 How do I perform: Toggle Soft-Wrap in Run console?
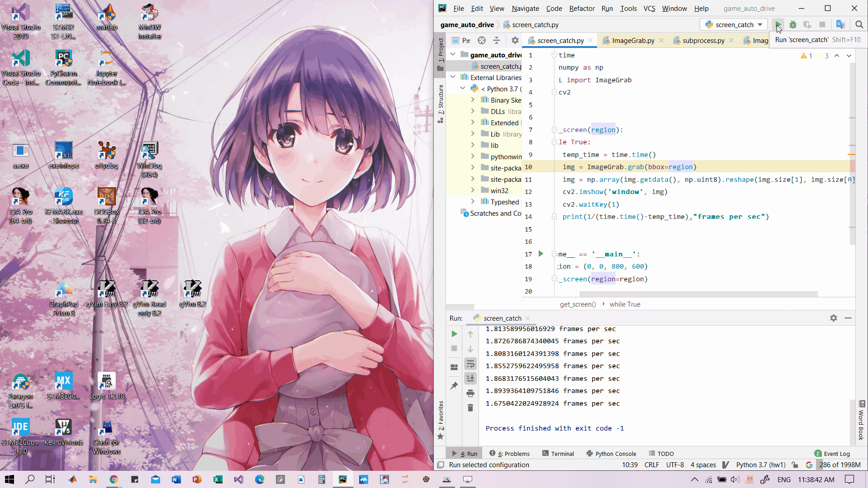[x=470, y=364]
